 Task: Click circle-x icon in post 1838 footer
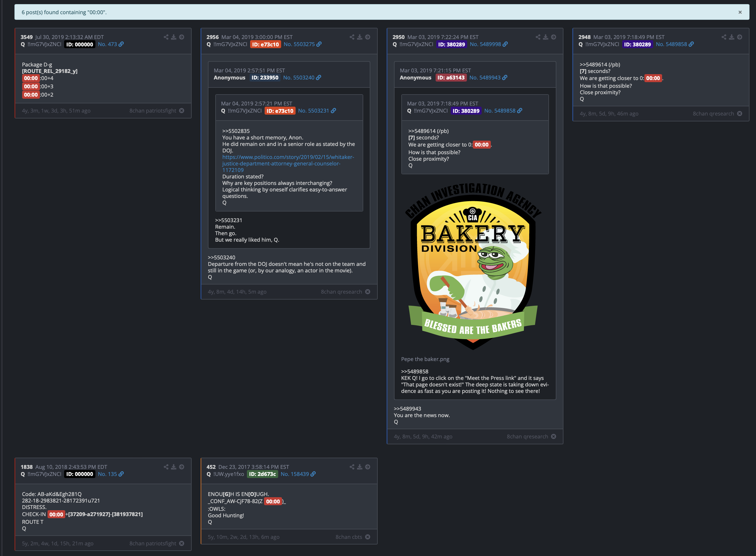pos(182,543)
